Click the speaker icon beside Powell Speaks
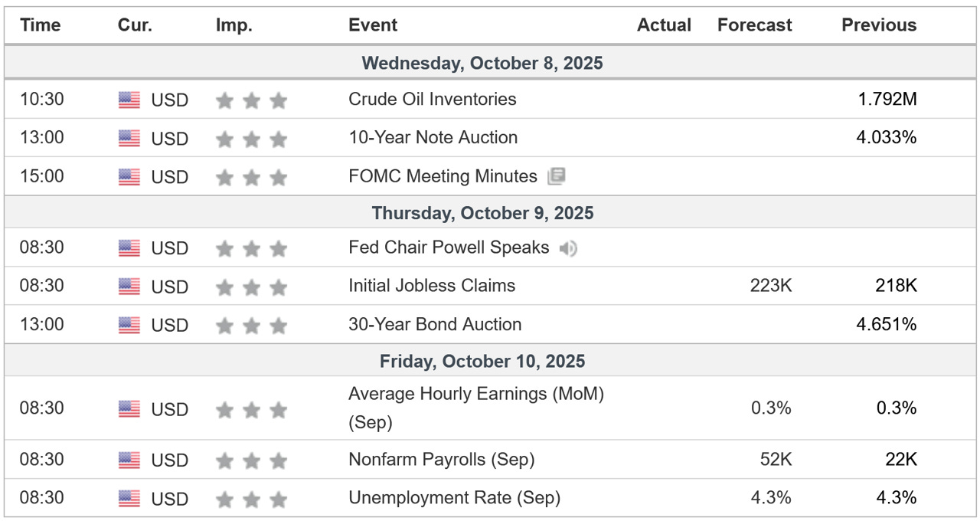This screenshot has height=521, width=980. pyautogui.click(x=567, y=248)
